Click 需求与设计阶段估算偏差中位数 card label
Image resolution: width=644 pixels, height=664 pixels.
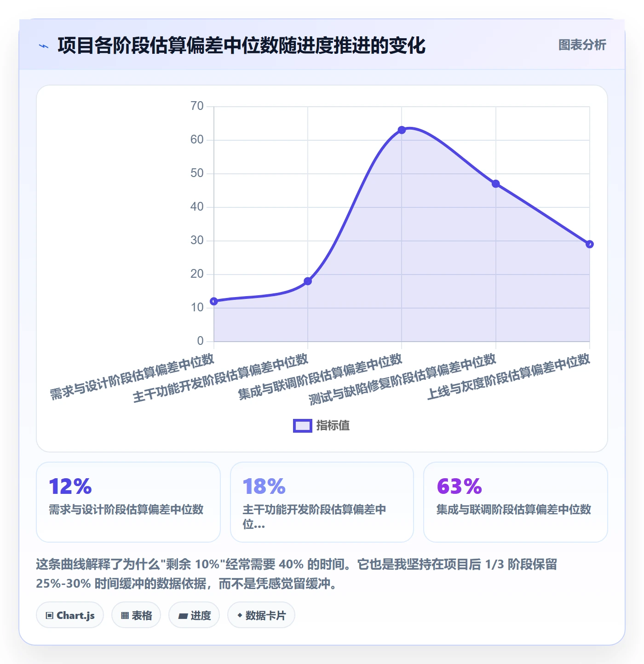click(x=126, y=509)
